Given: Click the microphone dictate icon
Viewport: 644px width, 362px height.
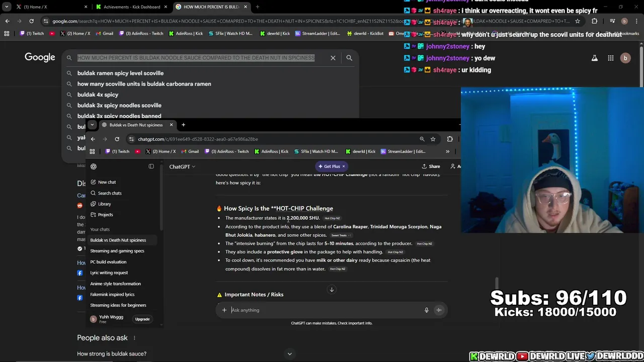Looking at the screenshot, I should tap(427, 310).
